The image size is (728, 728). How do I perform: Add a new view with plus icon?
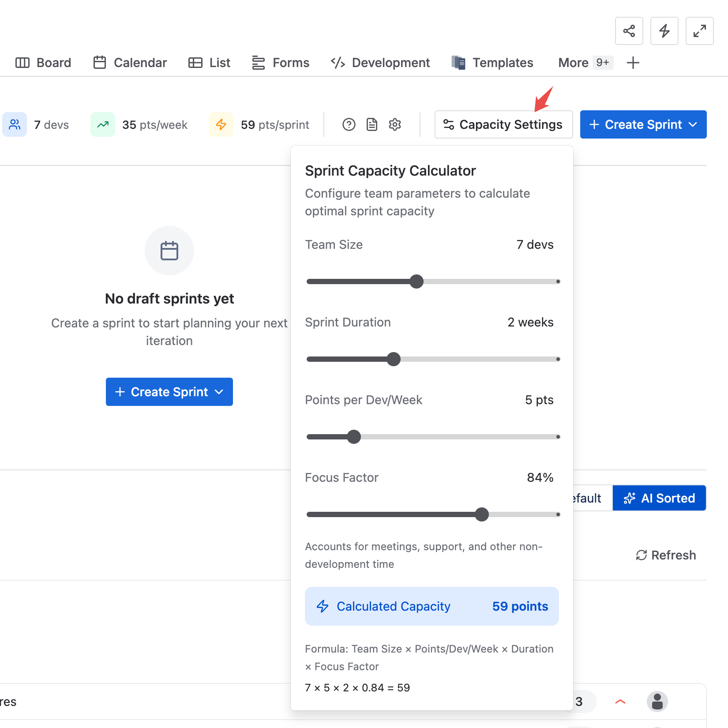click(633, 63)
